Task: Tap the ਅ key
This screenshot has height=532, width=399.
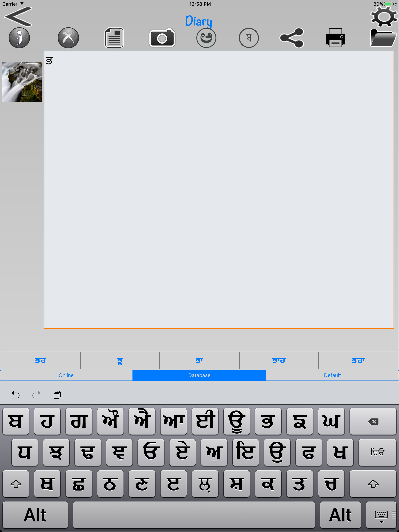Action: 214,453
